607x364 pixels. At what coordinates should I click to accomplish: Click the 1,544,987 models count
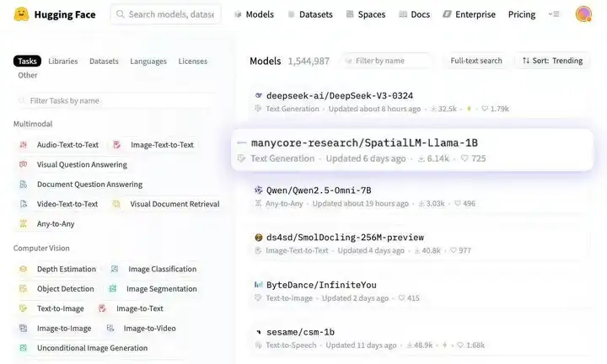(309, 62)
